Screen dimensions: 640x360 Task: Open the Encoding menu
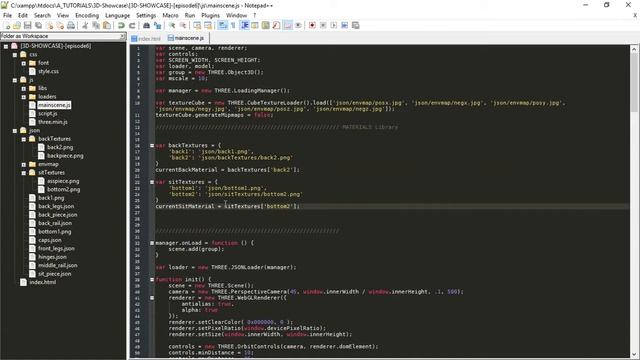[87, 15]
